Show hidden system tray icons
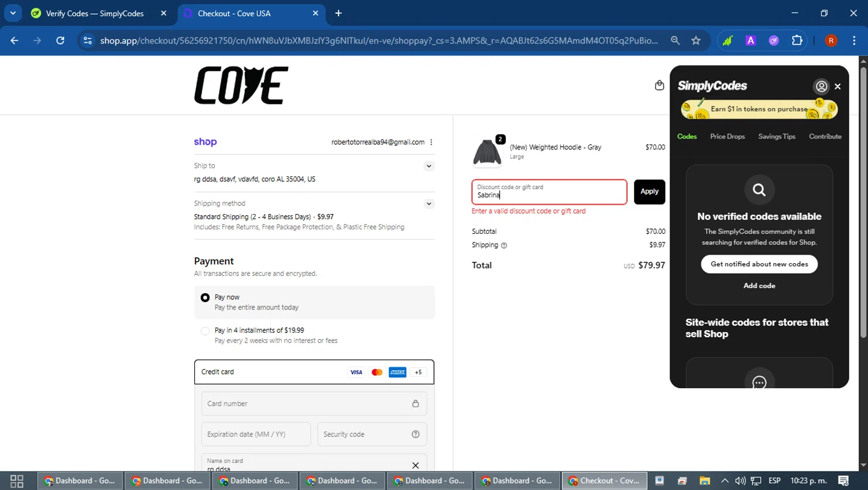 tap(724, 481)
